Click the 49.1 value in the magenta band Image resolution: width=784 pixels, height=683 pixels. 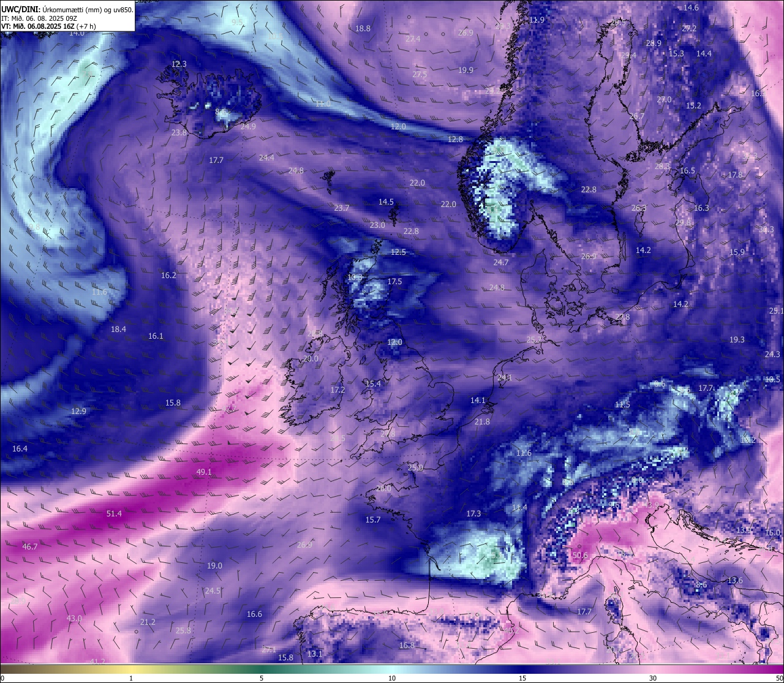[x=204, y=472]
